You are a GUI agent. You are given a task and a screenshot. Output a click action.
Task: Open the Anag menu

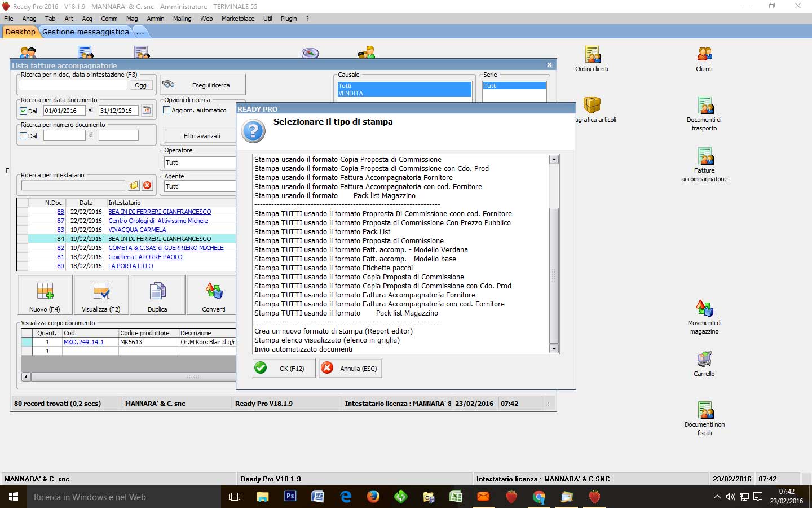point(29,19)
